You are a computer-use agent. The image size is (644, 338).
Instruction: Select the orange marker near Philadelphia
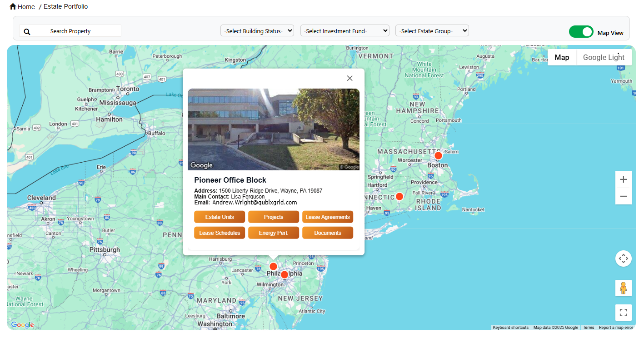pyautogui.click(x=273, y=266)
